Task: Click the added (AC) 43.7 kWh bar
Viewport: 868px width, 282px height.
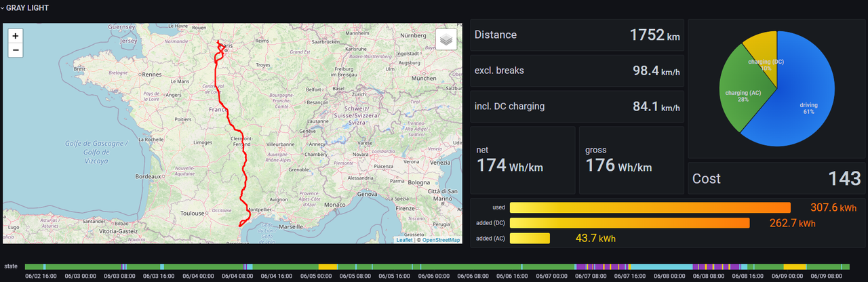Action: pyautogui.click(x=530, y=239)
